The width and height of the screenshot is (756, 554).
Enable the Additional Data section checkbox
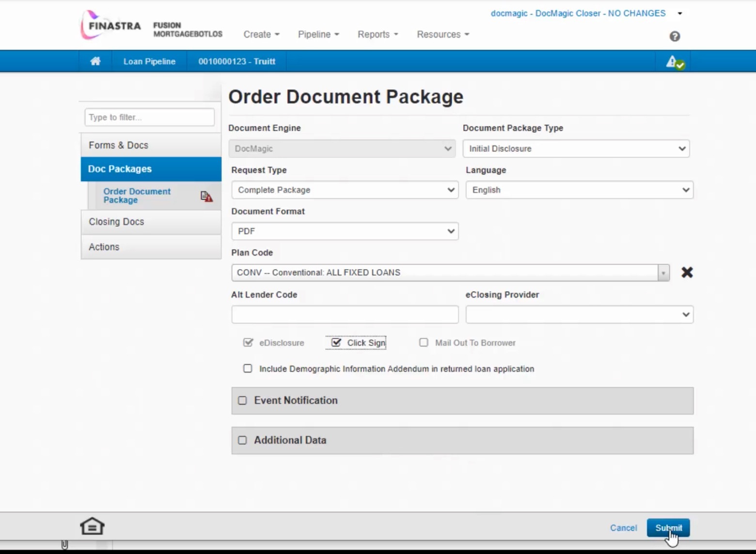coord(242,440)
